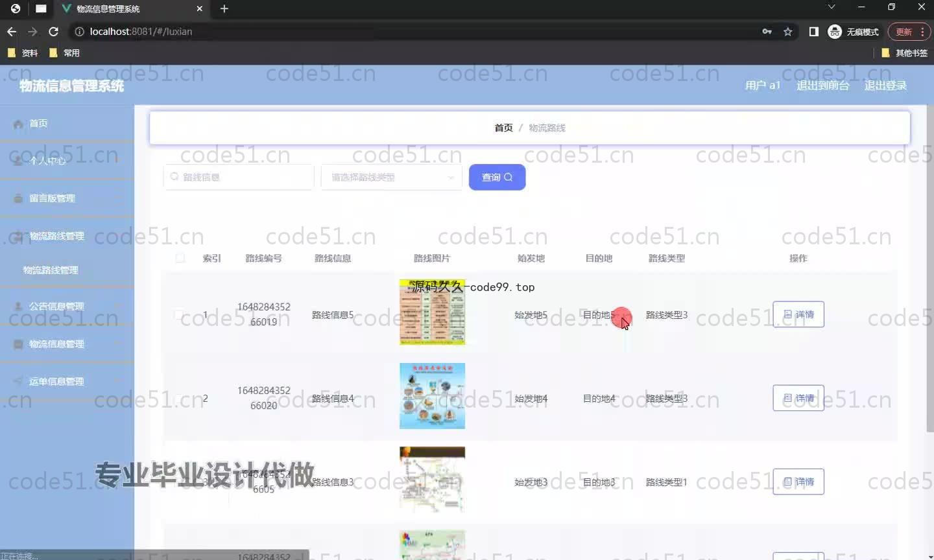Open the route image thumbnail for 路线信息5
The width and height of the screenshot is (934, 560).
click(432, 312)
